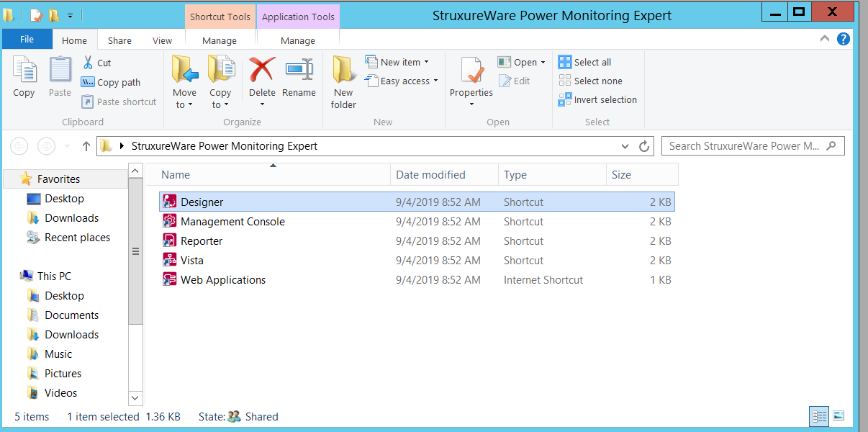This screenshot has width=868, height=432.
Task: Click the Vista shortcut icon
Action: coord(170,261)
